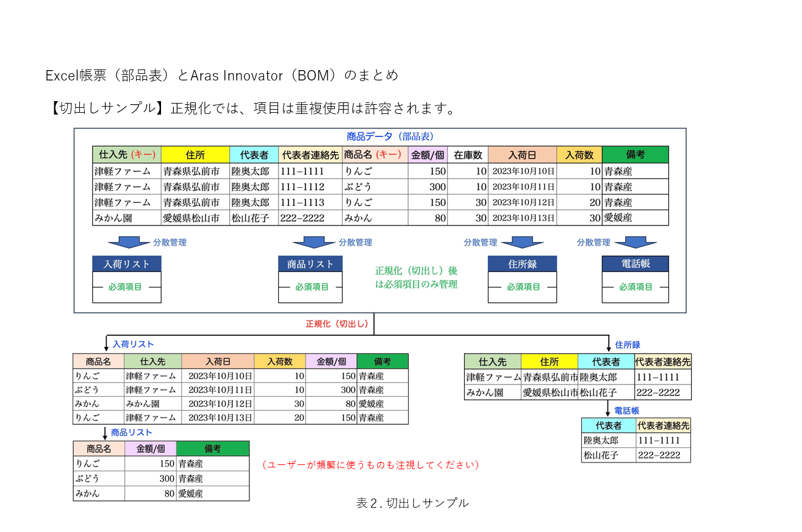This screenshot has height=532, width=802.
Task: Click the 2023年10月12日 cell in the lower 入荷リスト table
Action: tap(218, 403)
